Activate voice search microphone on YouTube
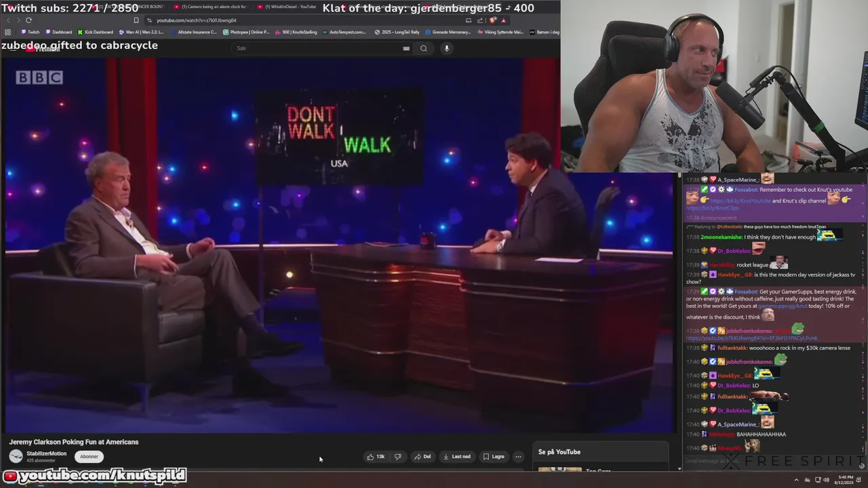The image size is (868, 488). click(x=446, y=48)
